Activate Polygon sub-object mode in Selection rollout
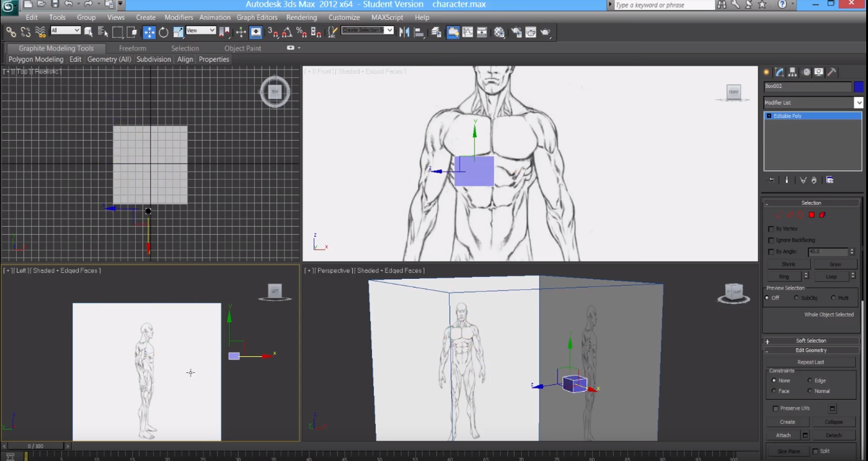Screen dimensions: 868x461 [x=811, y=214]
